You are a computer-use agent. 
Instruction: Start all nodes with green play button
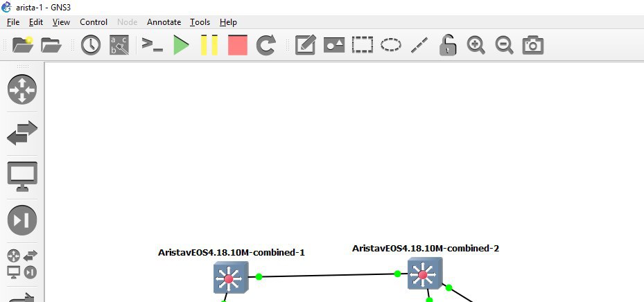coord(181,45)
